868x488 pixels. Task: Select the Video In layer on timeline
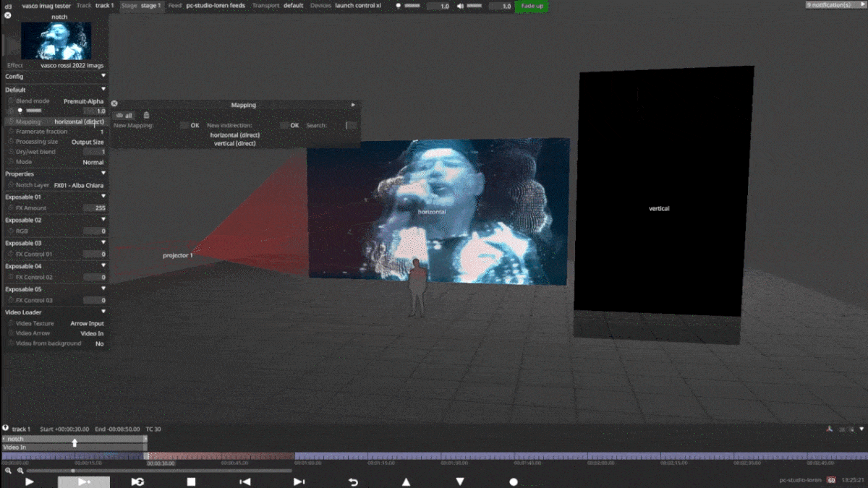point(74,448)
